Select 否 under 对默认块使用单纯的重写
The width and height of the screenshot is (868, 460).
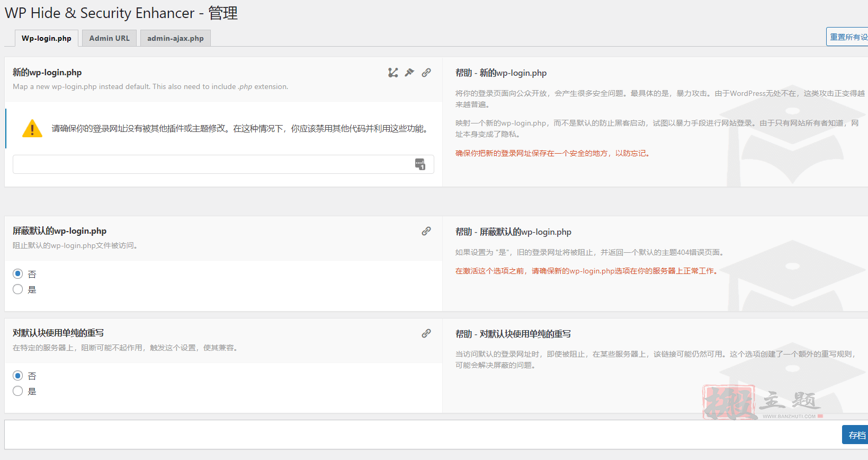pyautogui.click(x=18, y=376)
